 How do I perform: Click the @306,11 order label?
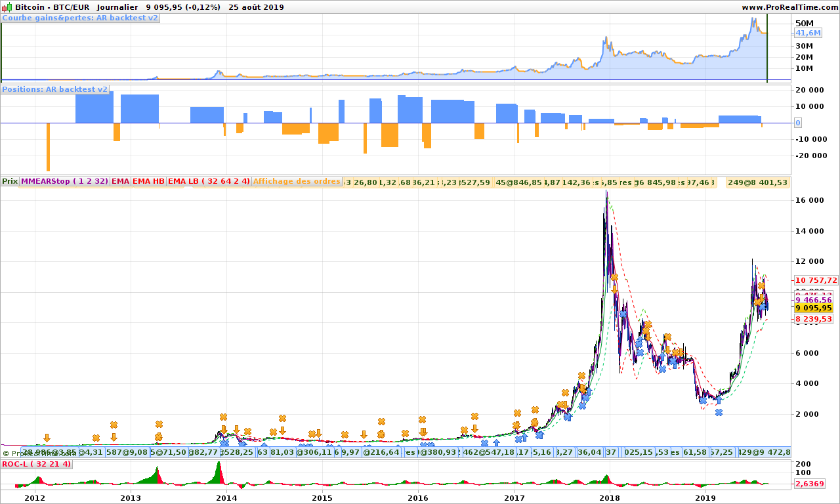314,452
